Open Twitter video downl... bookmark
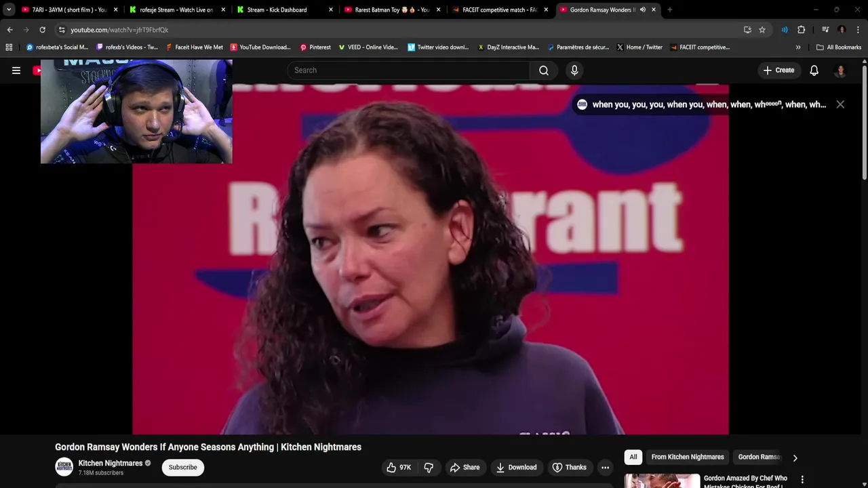868x488 pixels. [x=438, y=47]
